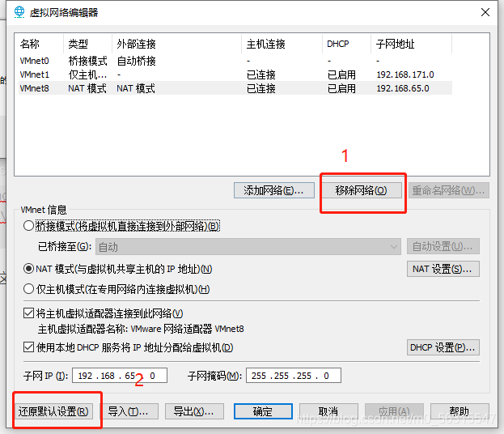This screenshot has width=504, height=434.
Task: Click the 仅主机... type cell of VMnet1
Action: click(87, 74)
